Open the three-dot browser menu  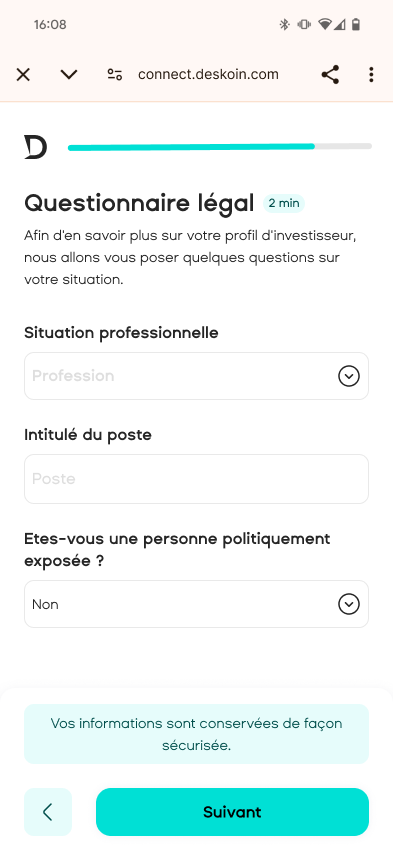371,74
